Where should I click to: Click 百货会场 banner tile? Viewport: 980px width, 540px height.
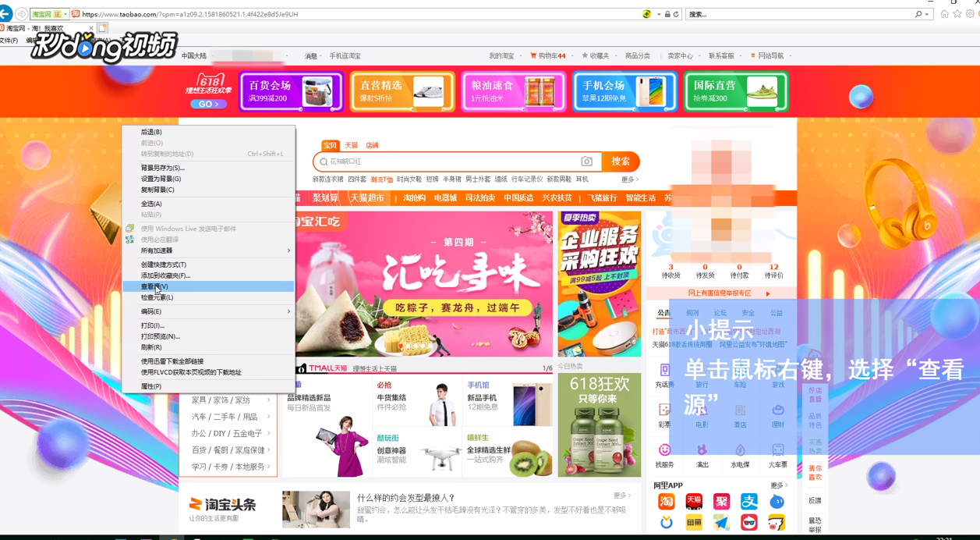click(x=292, y=91)
